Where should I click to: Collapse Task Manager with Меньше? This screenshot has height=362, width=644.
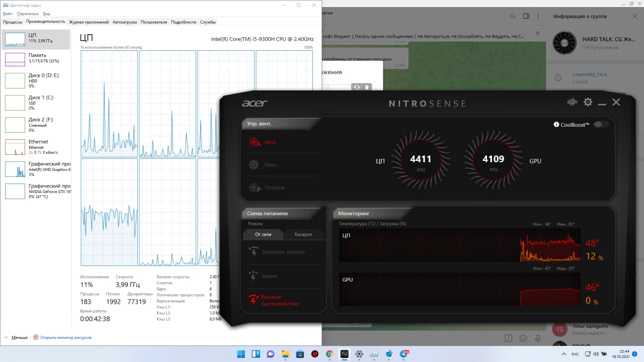click(x=16, y=337)
